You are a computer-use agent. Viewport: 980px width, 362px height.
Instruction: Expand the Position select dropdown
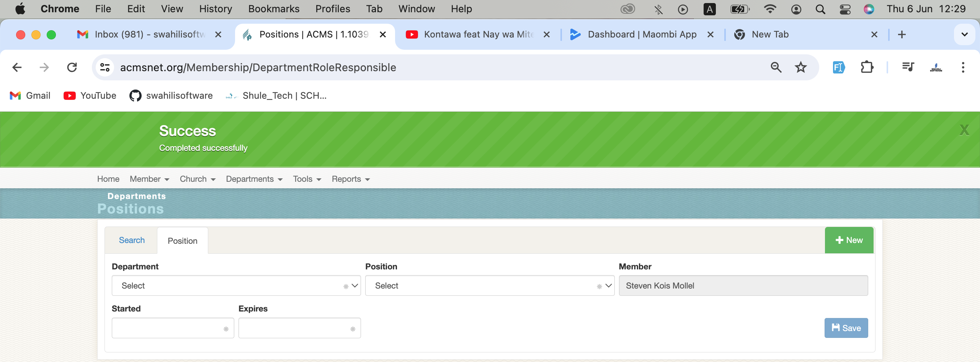click(x=489, y=286)
